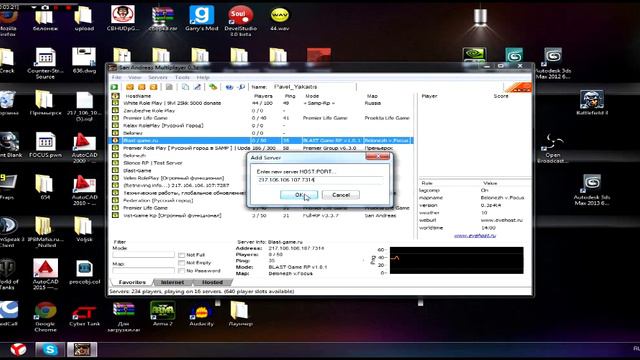
Task: Switch to the Favorites tab
Action: point(132,282)
